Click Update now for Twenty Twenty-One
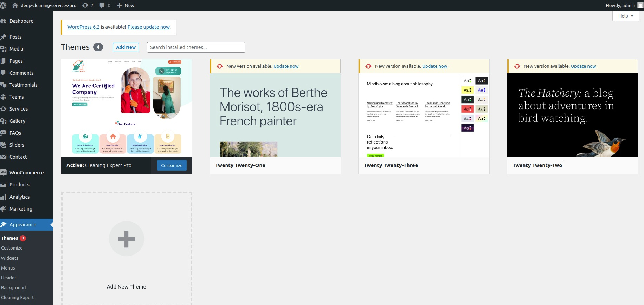This screenshot has width=644, height=305. pyautogui.click(x=286, y=66)
